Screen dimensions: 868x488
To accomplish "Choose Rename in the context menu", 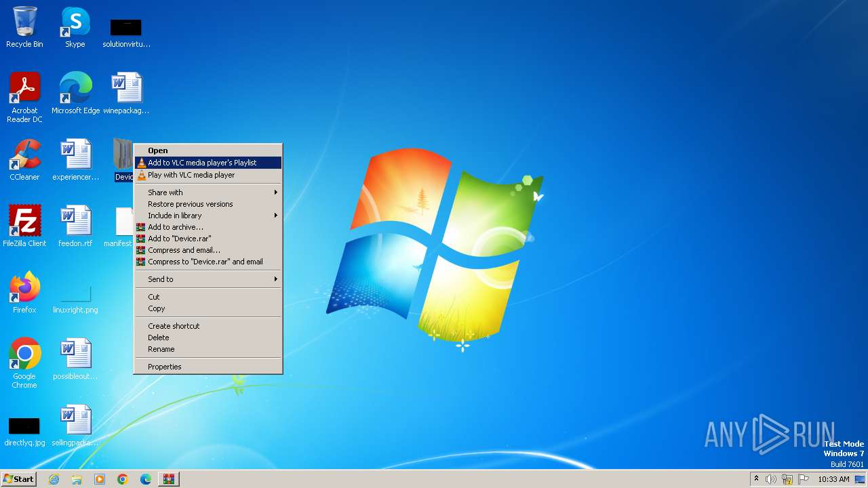I will 208,349.
